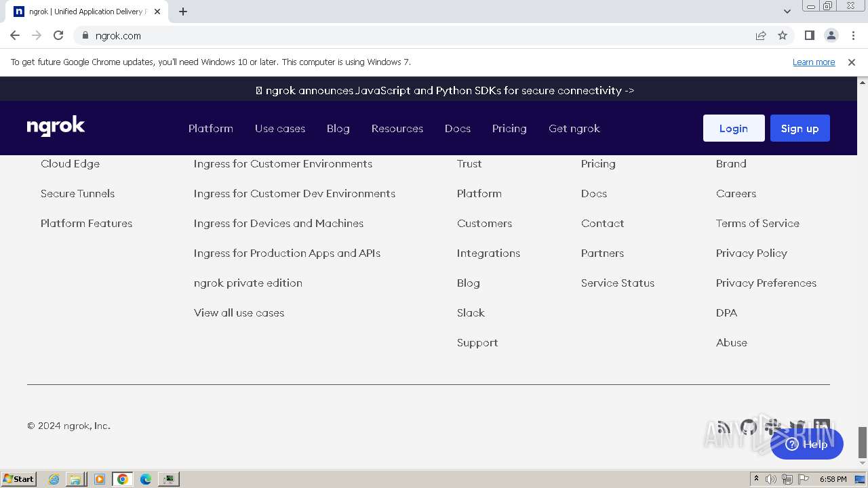Open Microsoft Edge from taskbar
868x488 pixels.
coord(146,479)
